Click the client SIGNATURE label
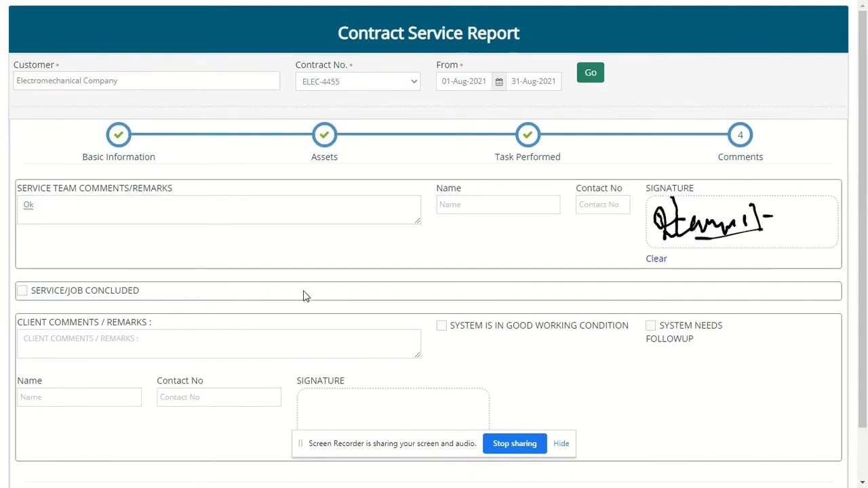Image resolution: width=868 pixels, height=488 pixels. (321, 380)
